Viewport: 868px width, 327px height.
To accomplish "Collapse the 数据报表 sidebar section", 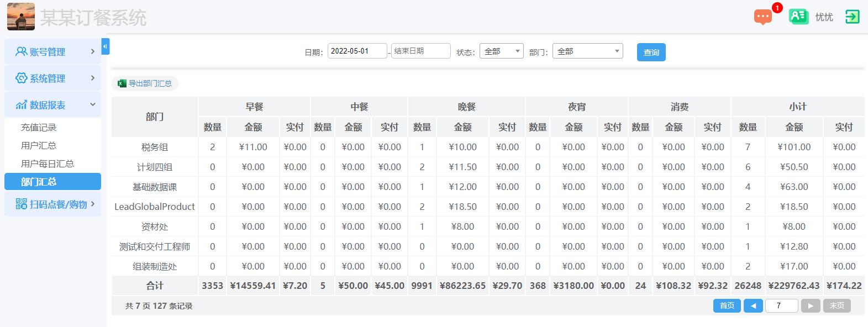I will [x=53, y=105].
